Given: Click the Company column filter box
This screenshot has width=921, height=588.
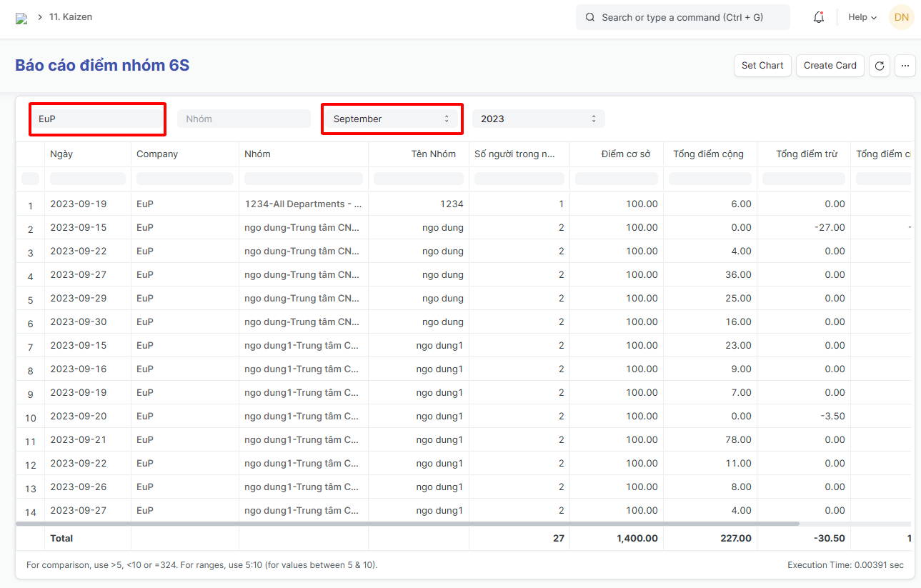Looking at the screenshot, I should [184, 179].
